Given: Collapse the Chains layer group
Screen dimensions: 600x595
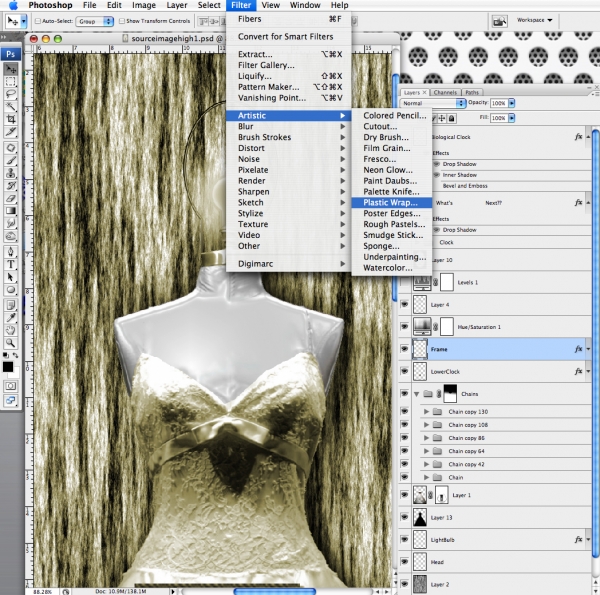Looking at the screenshot, I should [x=417, y=394].
